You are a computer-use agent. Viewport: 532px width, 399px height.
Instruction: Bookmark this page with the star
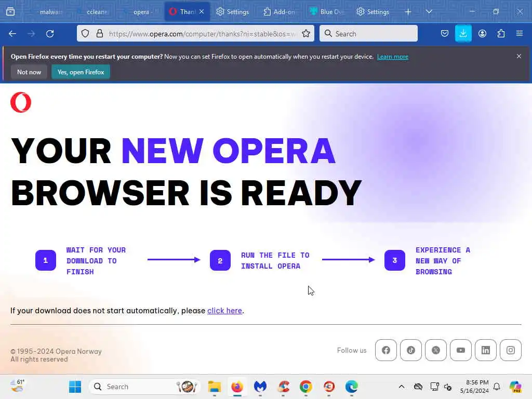(306, 34)
